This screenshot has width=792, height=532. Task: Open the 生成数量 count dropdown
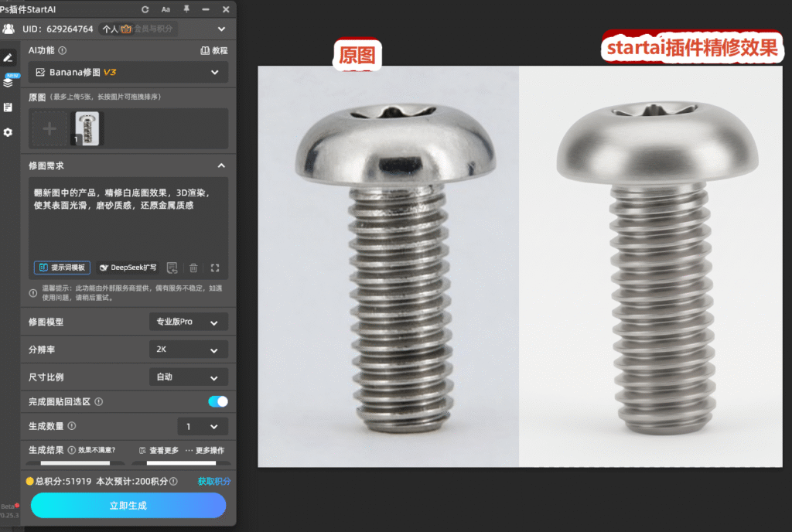[x=203, y=427]
